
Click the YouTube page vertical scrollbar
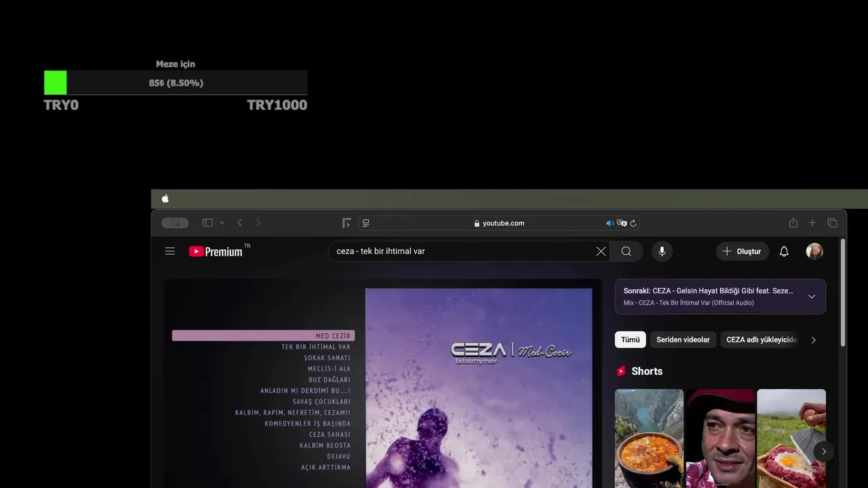point(843,291)
